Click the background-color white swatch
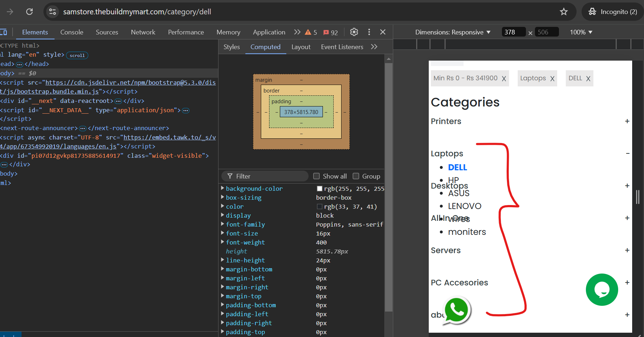This screenshot has height=337, width=644. [x=320, y=189]
